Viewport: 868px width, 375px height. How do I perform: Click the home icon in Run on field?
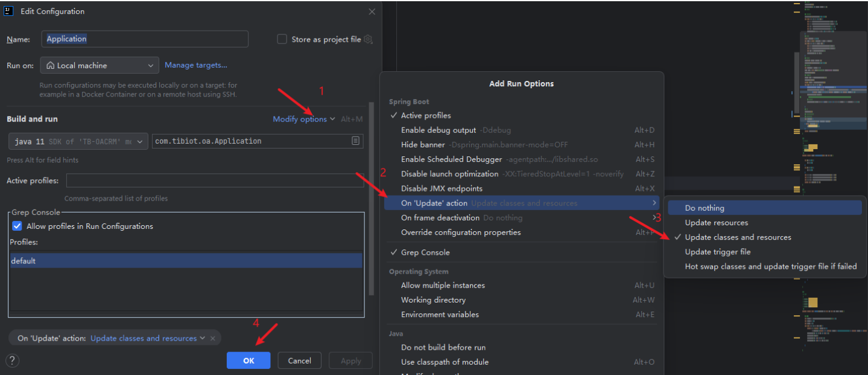point(51,65)
